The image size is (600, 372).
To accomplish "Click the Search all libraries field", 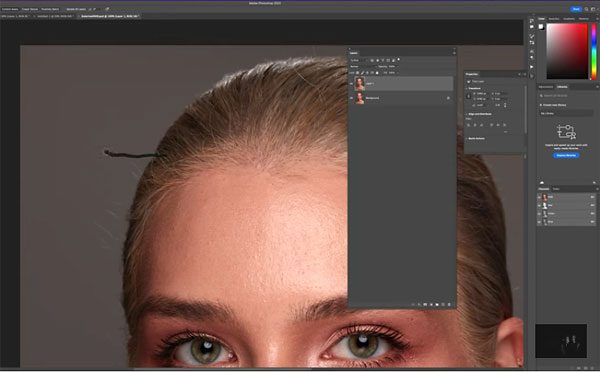I will coord(567,96).
